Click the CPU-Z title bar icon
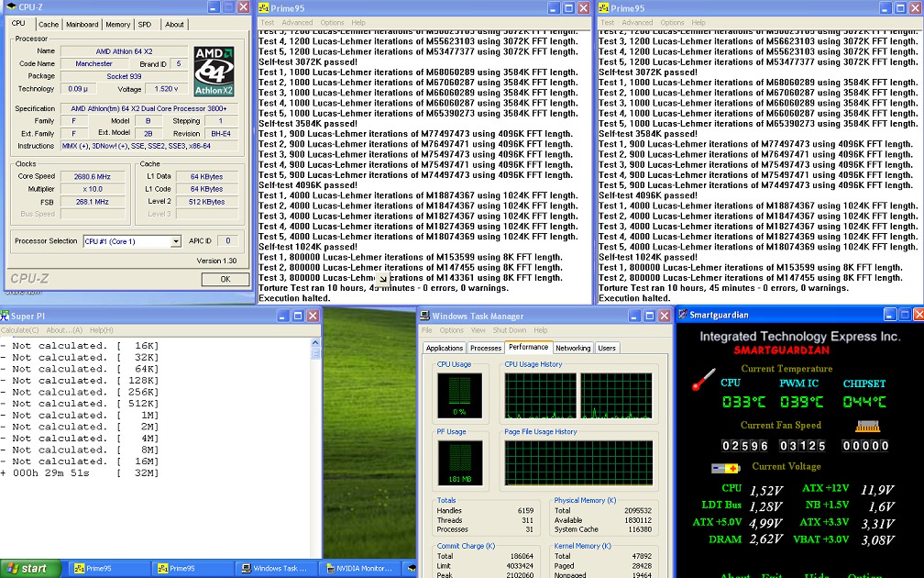924x578 pixels. click(11, 7)
